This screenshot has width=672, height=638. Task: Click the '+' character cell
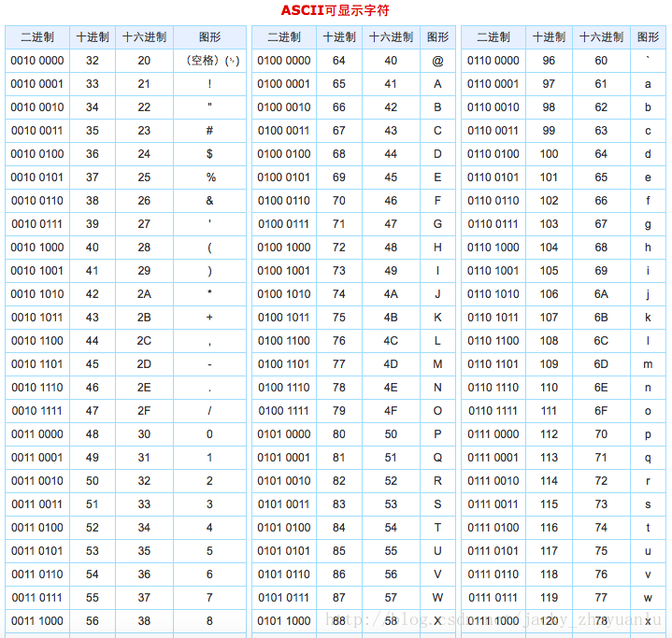pos(209,317)
